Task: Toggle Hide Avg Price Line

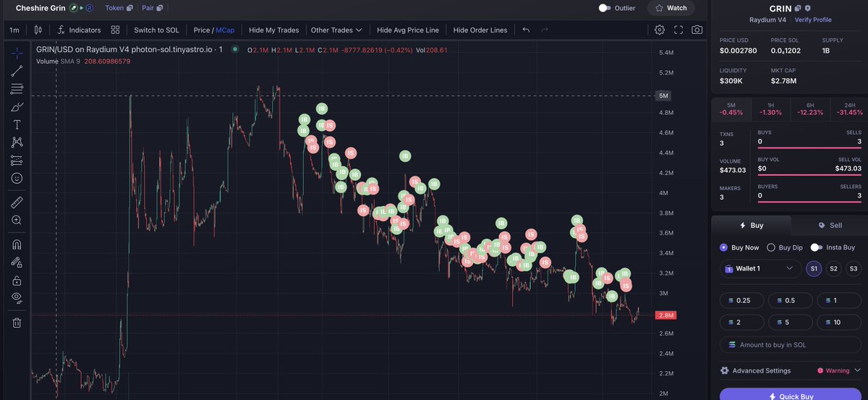Action: pos(408,30)
